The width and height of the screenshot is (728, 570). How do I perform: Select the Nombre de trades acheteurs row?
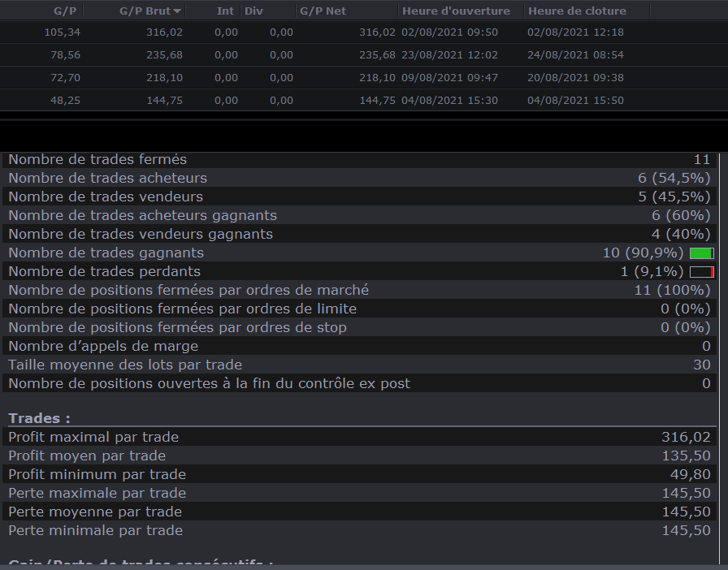click(x=359, y=178)
